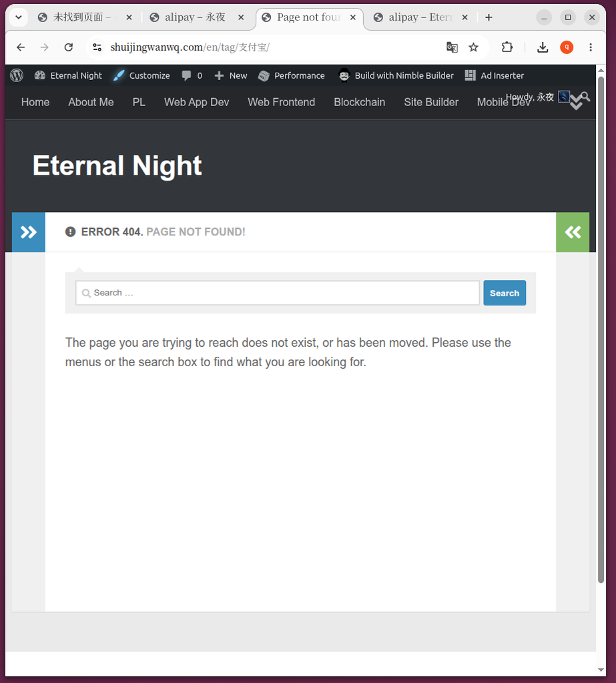
Task: Open Web Frontend navigation item
Action: 282,102
